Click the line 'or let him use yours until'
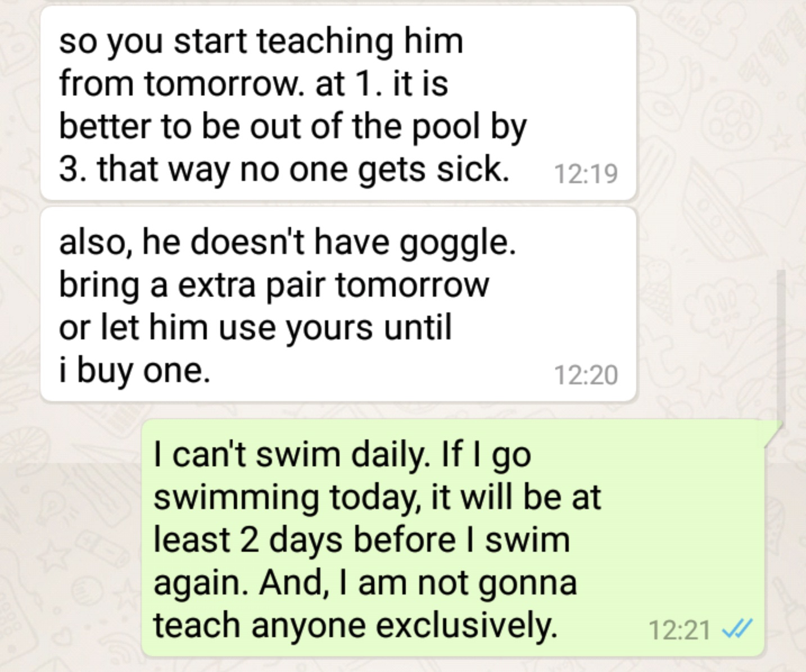The height and width of the screenshot is (672, 806). [x=255, y=328]
